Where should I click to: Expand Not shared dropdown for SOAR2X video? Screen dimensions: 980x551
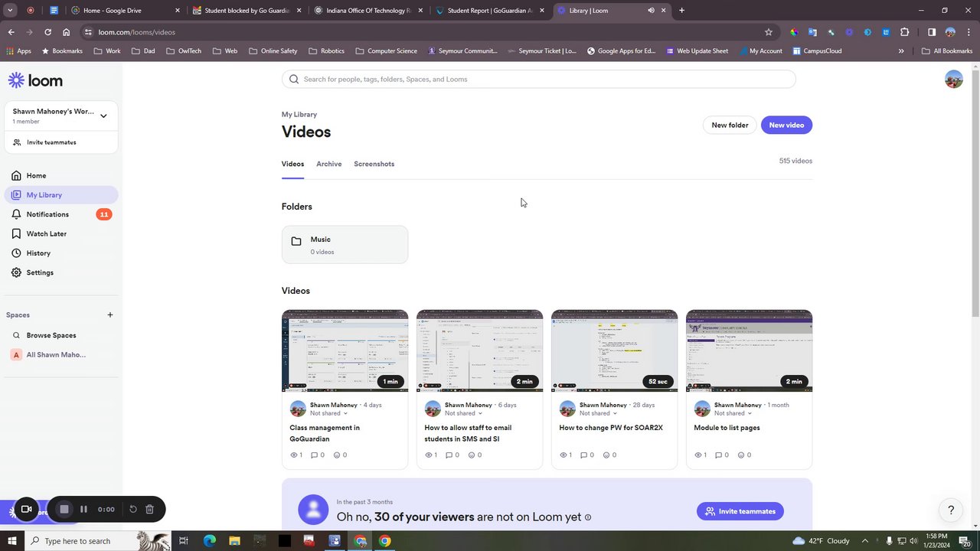point(598,413)
